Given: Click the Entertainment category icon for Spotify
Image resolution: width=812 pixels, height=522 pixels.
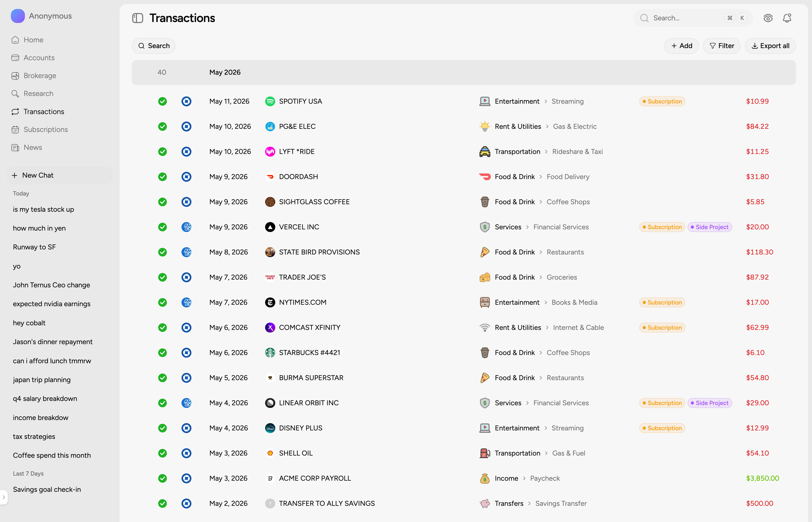Looking at the screenshot, I should click(x=485, y=101).
